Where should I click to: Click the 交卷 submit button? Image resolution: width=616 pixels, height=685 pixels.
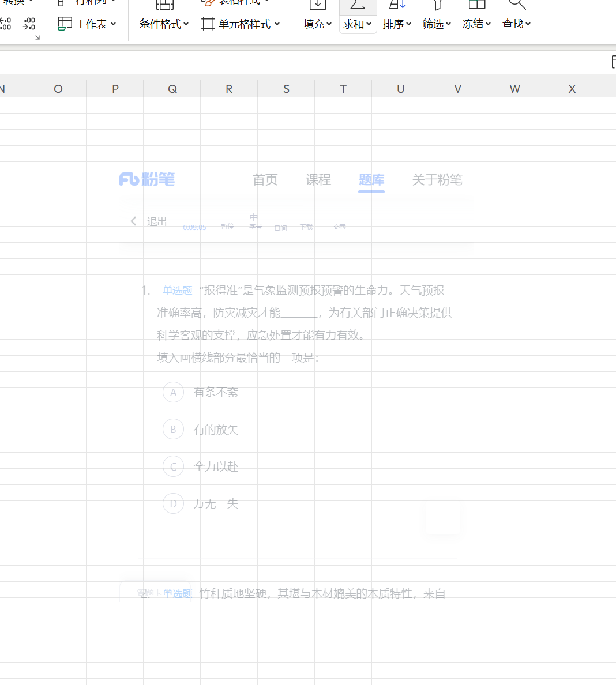tap(339, 227)
